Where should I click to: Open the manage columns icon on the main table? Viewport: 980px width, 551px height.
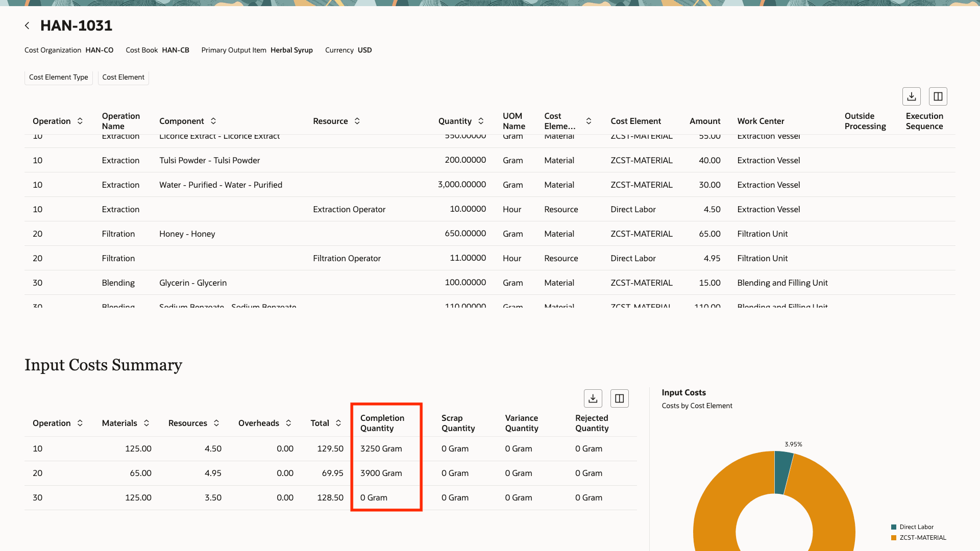click(x=938, y=96)
